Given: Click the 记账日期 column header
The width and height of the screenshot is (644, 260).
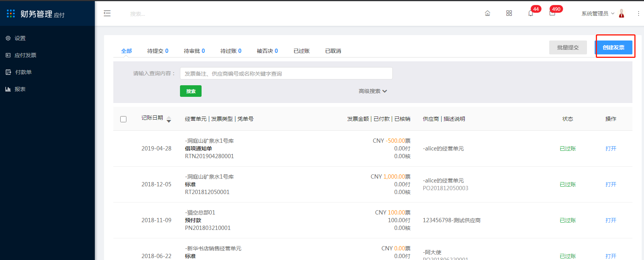Looking at the screenshot, I should (x=152, y=118).
